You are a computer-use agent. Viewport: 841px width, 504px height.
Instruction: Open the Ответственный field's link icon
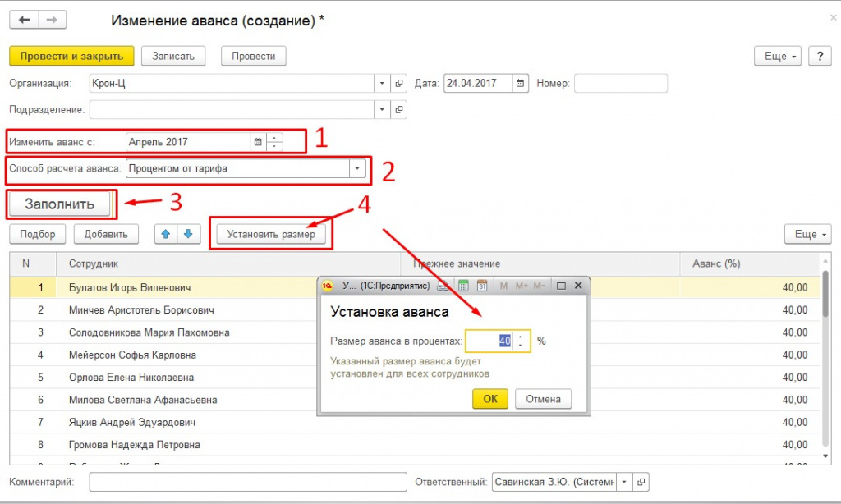[x=641, y=482]
